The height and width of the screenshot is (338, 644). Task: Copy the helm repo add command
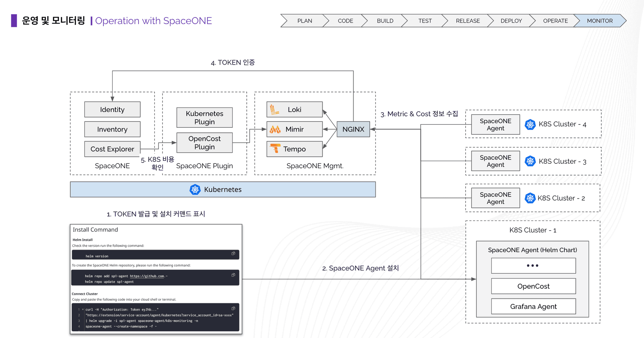coord(233,275)
